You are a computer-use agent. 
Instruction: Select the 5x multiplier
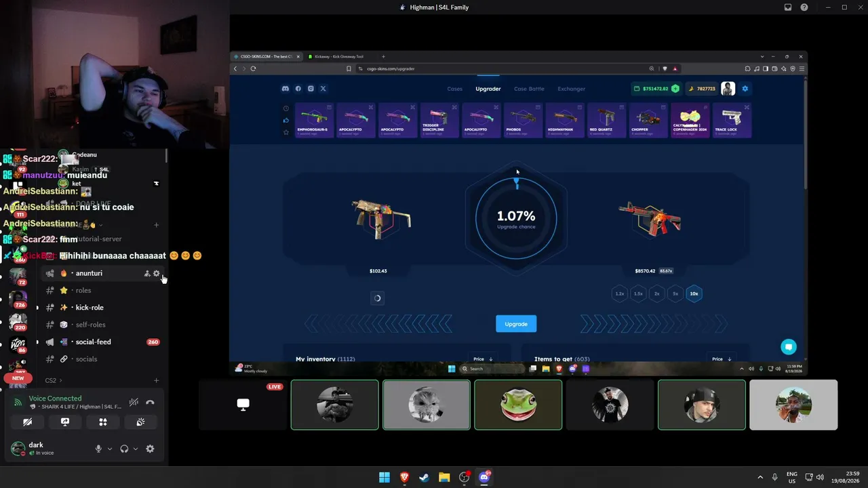point(675,293)
